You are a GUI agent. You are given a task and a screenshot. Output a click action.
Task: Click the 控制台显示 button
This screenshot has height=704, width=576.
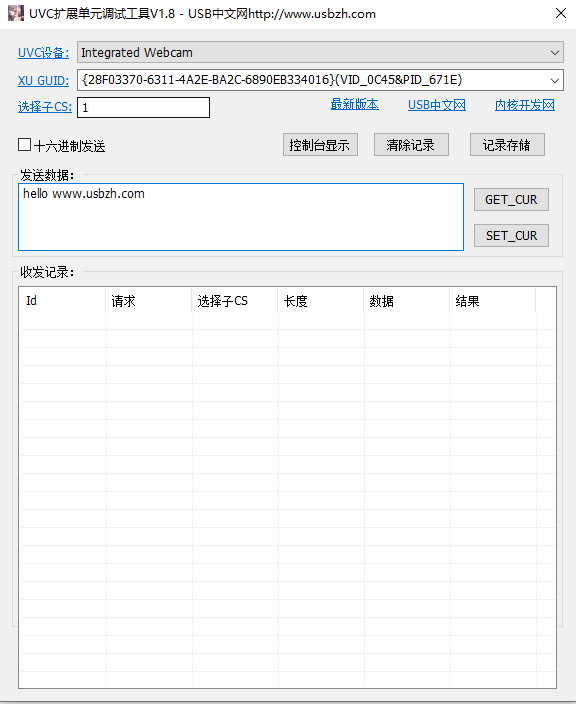[x=320, y=145]
